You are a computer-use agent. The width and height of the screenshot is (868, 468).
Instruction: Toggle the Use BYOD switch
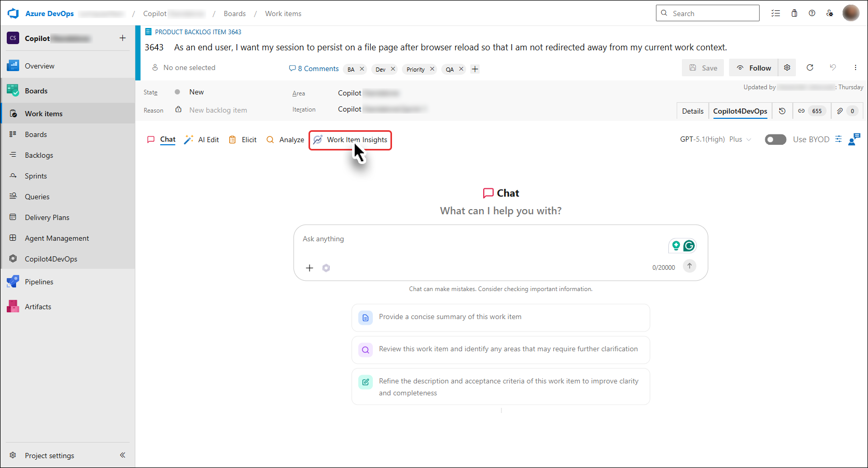point(776,140)
